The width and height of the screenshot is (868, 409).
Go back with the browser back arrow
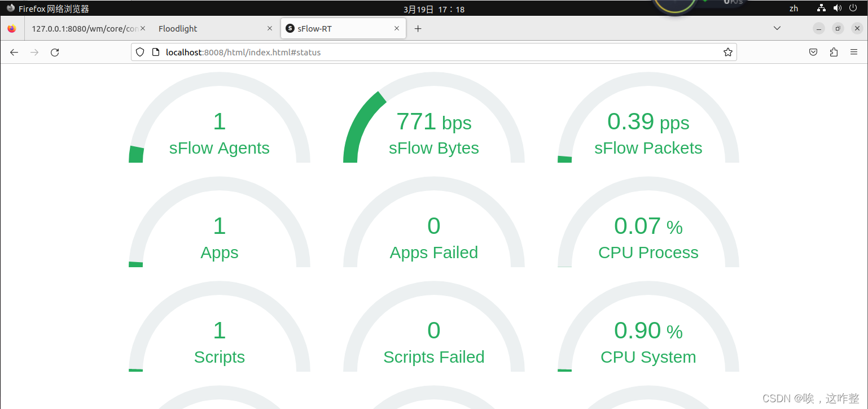14,52
